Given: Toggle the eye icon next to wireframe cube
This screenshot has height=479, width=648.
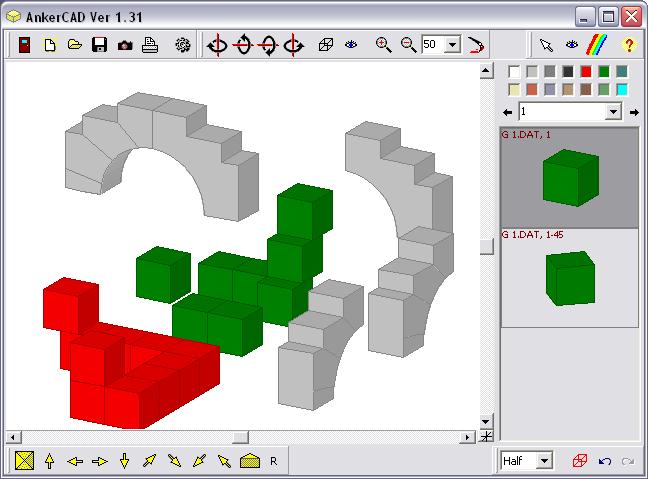Looking at the screenshot, I should click(x=351, y=44).
